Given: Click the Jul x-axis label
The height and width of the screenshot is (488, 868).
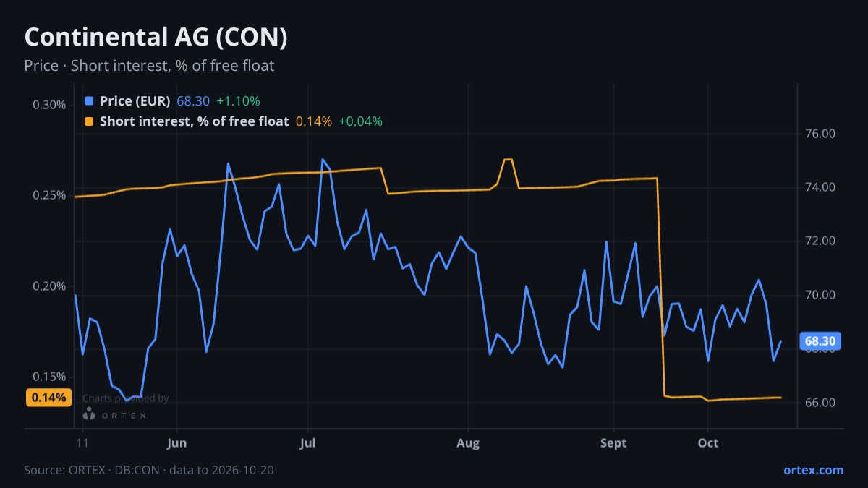Looking at the screenshot, I should click(308, 443).
